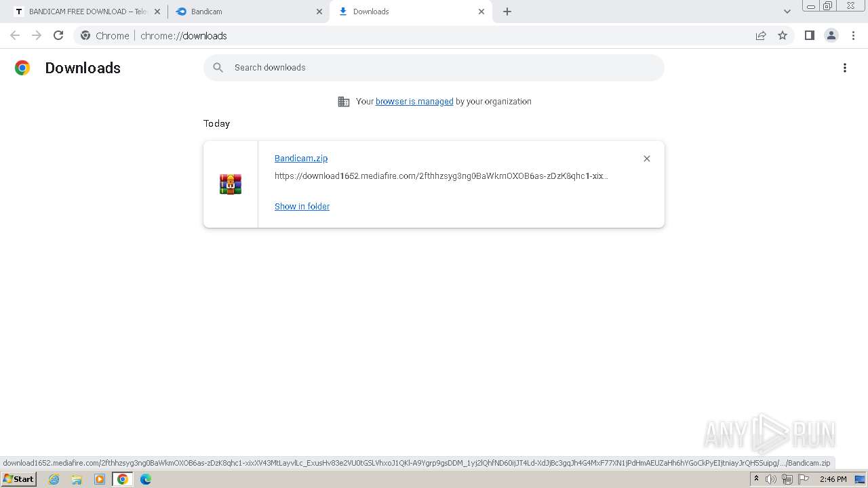Click the Downloads page title
The width and height of the screenshot is (868, 488).
pos(83,68)
